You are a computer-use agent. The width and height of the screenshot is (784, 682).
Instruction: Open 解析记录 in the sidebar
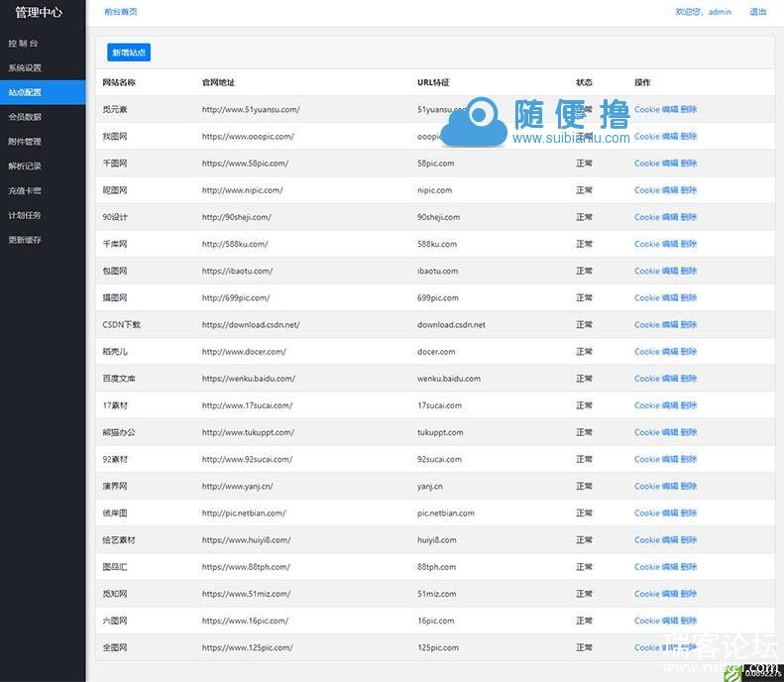[x=25, y=166]
